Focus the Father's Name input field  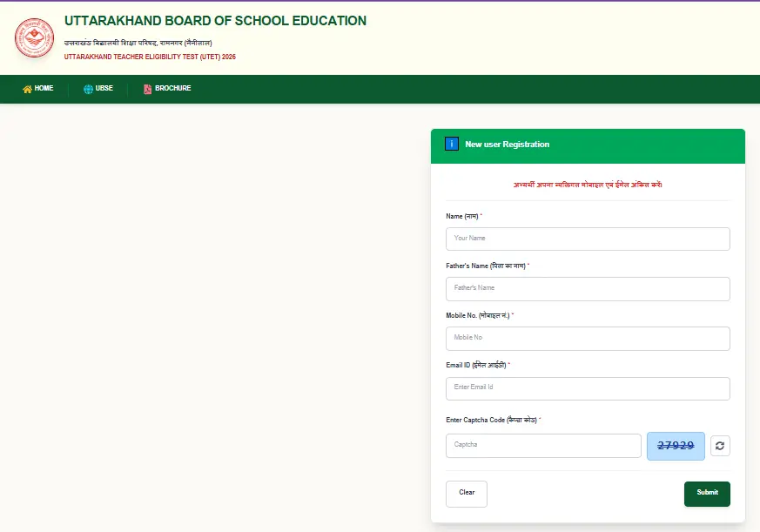click(x=588, y=288)
